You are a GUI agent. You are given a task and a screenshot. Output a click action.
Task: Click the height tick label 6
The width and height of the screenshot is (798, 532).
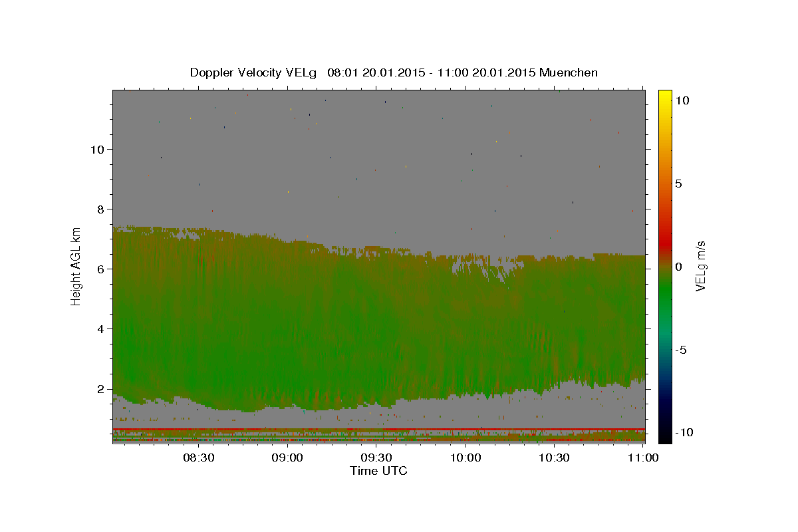101,269
